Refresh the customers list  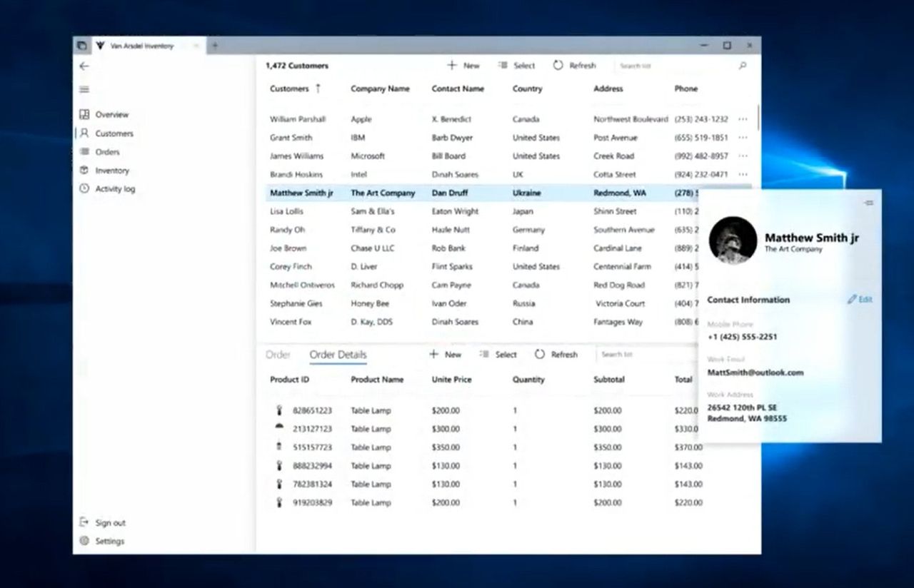(574, 66)
